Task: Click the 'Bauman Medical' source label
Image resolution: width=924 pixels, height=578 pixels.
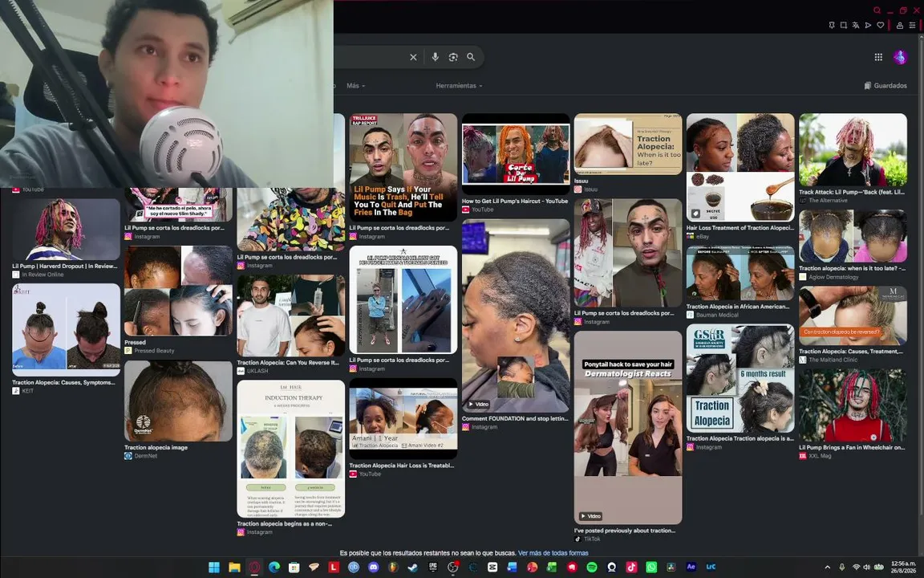Action: 717,315
